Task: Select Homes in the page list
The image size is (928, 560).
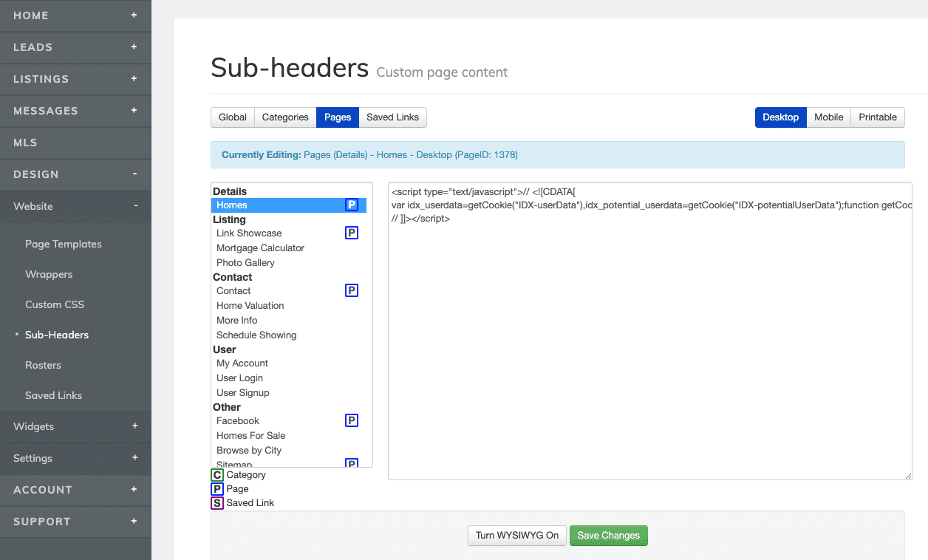Action: pyautogui.click(x=289, y=205)
